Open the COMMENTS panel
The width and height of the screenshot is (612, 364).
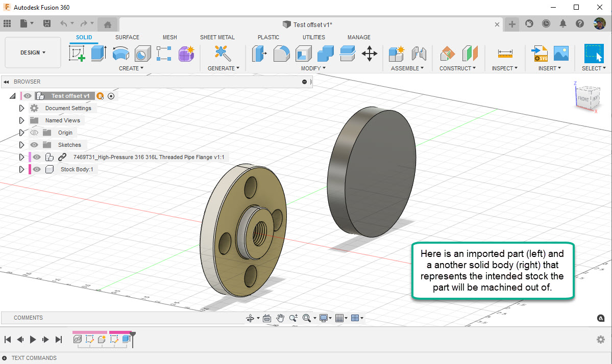[x=28, y=318]
